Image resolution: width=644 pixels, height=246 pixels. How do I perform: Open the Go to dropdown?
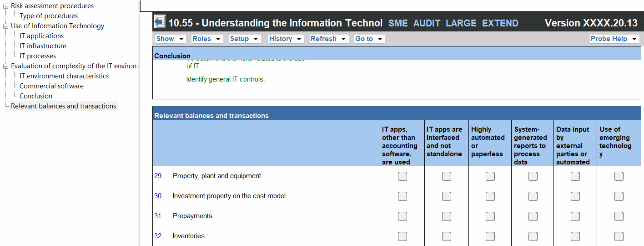tap(369, 39)
